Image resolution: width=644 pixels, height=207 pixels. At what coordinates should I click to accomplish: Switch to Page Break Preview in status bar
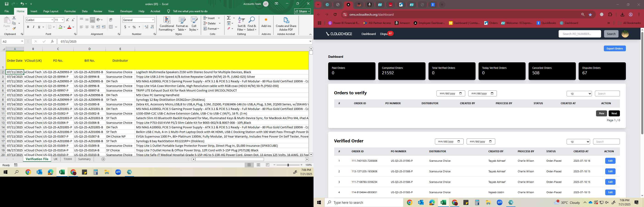point(268,165)
